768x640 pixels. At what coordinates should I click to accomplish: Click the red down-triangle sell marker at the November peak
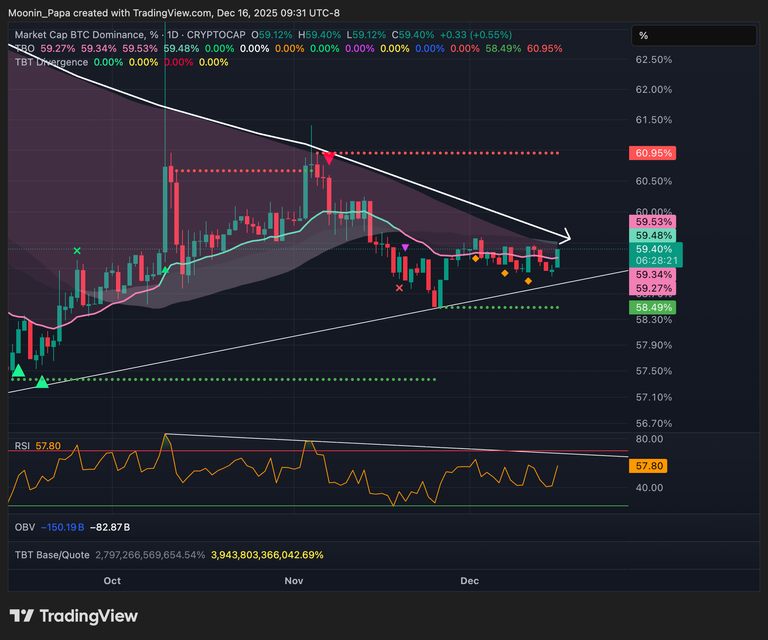[327, 157]
